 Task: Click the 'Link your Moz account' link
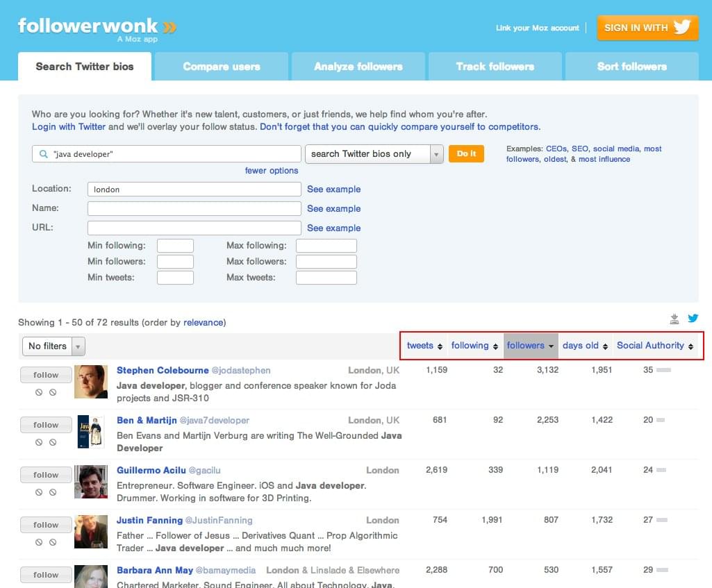(x=537, y=28)
